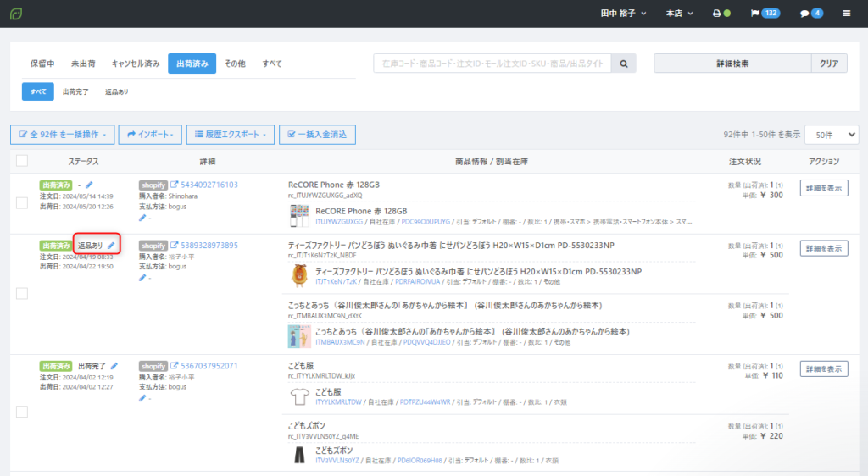
Task: Click pencil edit icon next to 返品あり
Action: 111,246
